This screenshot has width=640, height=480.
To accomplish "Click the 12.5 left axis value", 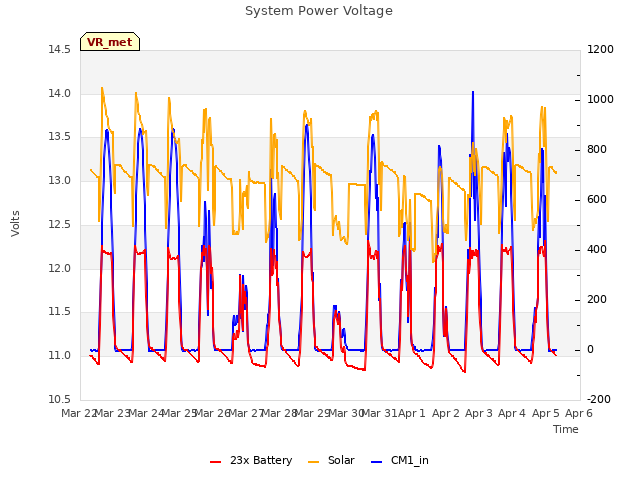I will click(x=60, y=224).
